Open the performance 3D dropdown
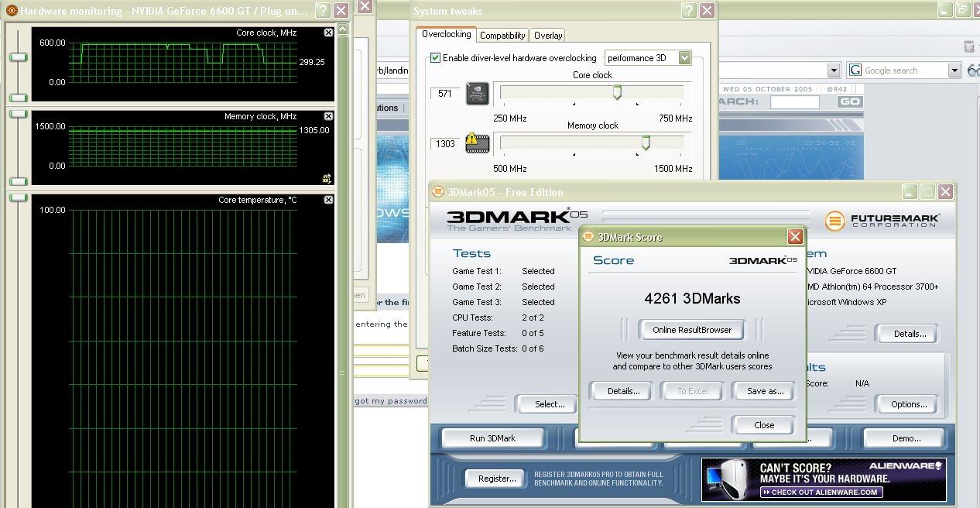 [684, 58]
